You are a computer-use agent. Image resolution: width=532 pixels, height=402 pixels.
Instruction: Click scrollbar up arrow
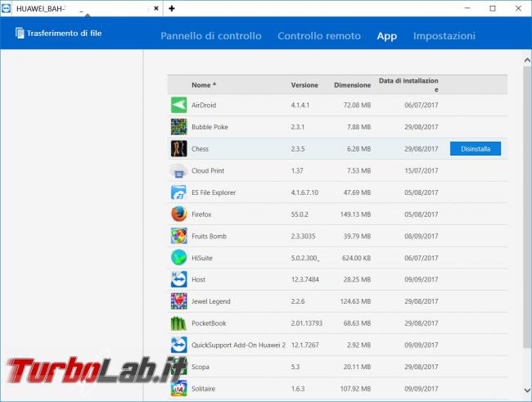(527, 60)
